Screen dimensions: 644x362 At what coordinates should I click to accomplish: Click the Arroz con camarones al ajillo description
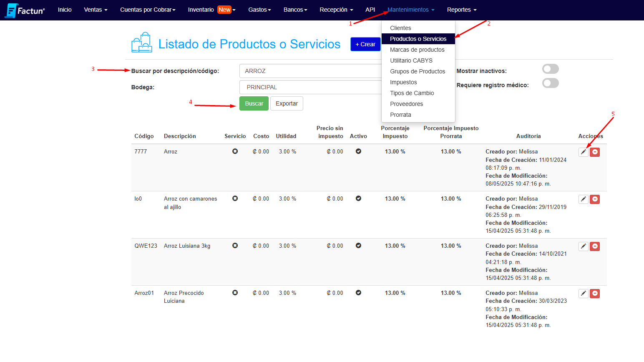[191, 203]
